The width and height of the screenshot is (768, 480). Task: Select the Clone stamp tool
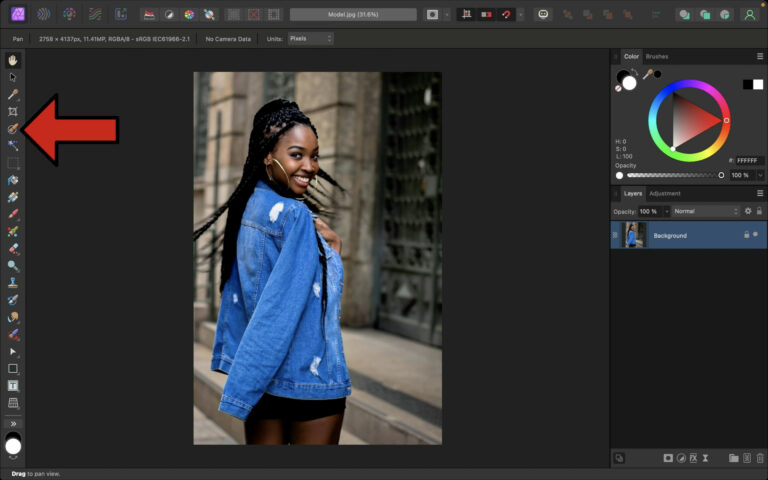point(13,283)
